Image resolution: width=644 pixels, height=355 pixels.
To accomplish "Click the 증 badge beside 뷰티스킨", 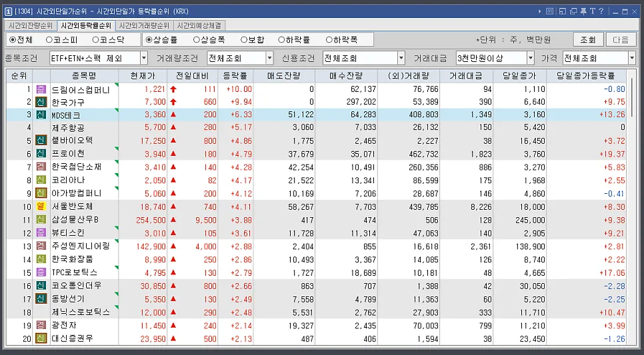I will [41, 233].
